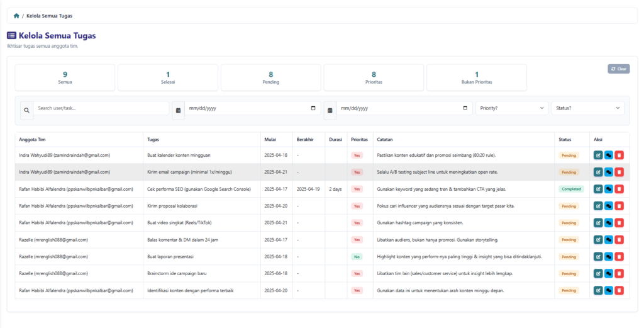The width and height of the screenshot is (644, 328).
Task: Click the Search user/task input field
Action: pyautogui.click(x=101, y=108)
